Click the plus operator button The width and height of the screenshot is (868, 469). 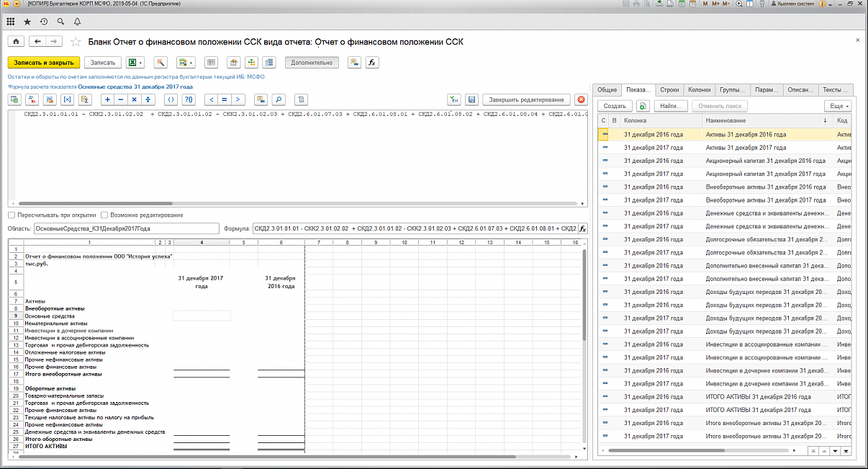tap(108, 99)
